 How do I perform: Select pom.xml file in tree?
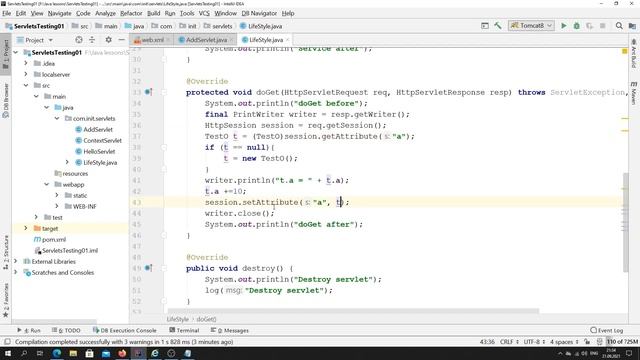click(53, 240)
